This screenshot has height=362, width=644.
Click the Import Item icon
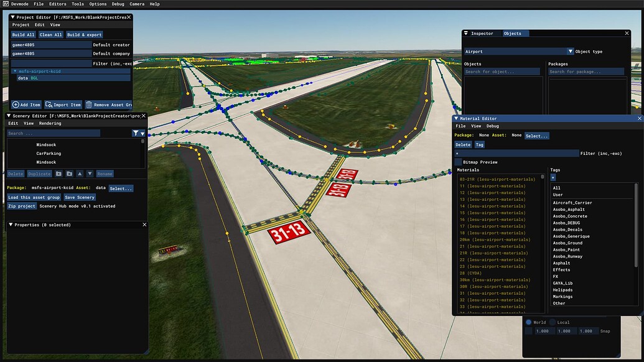click(48, 104)
